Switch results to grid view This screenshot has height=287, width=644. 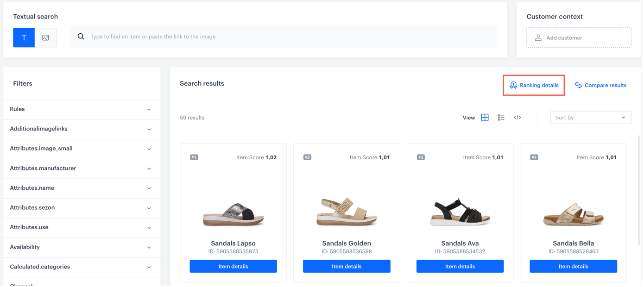485,118
